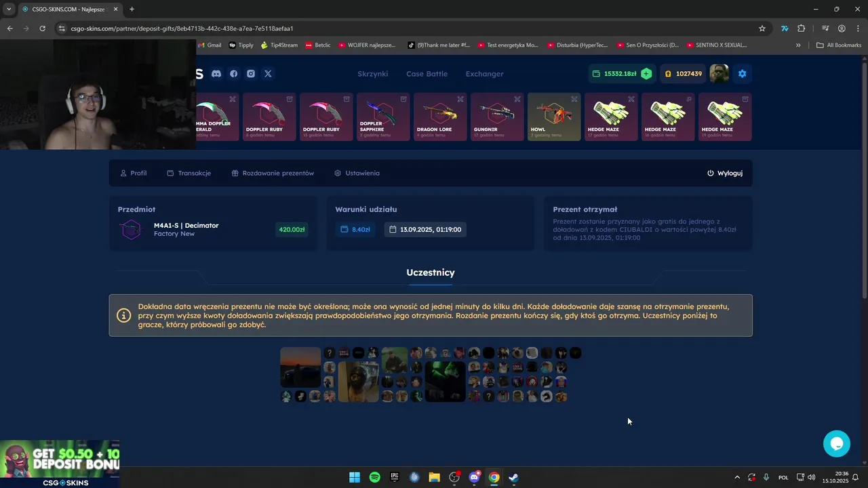Switch to the Profil tab
This screenshot has width=868, height=488.
tap(133, 173)
